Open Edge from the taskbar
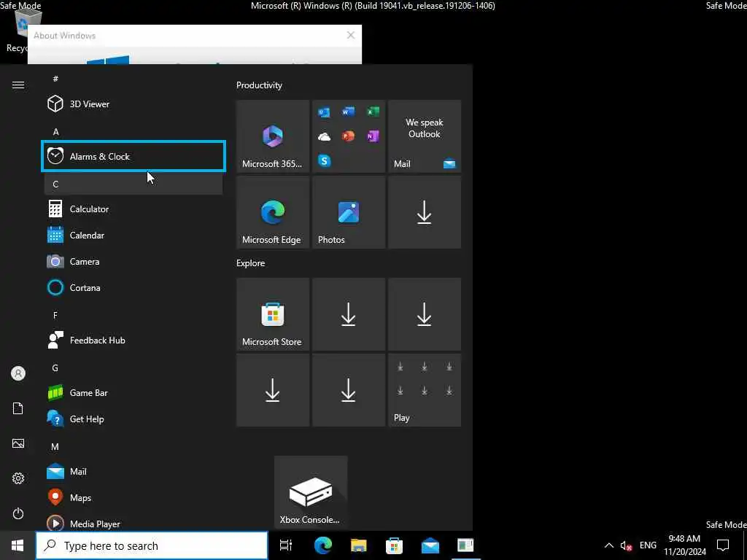The width and height of the screenshot is (747, 560). coord(322,545)
